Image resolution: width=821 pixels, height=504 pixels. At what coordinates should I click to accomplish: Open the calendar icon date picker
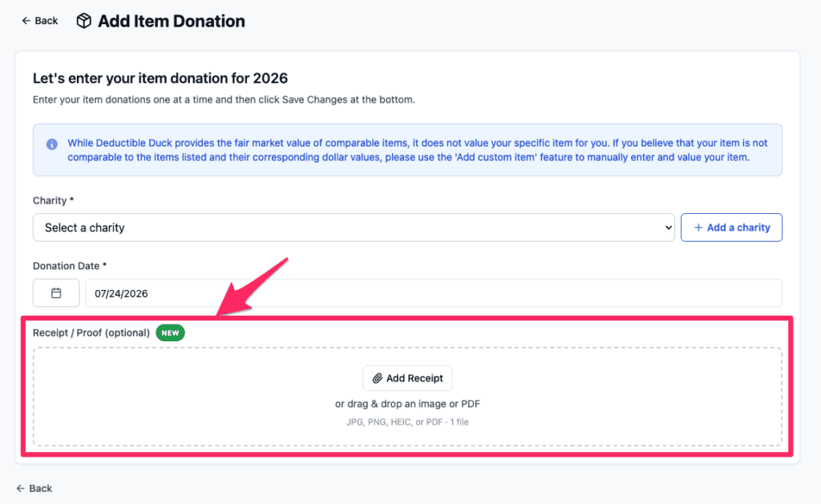56,293
